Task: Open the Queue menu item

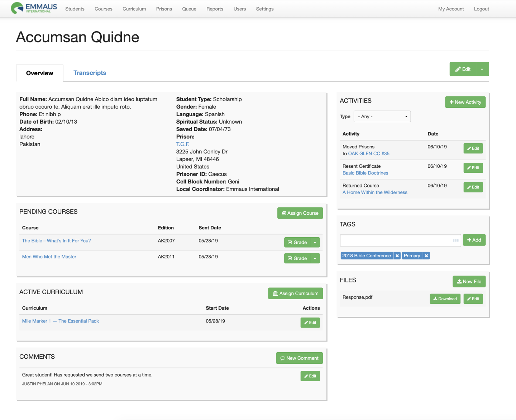Action: [x=189, y=9]
